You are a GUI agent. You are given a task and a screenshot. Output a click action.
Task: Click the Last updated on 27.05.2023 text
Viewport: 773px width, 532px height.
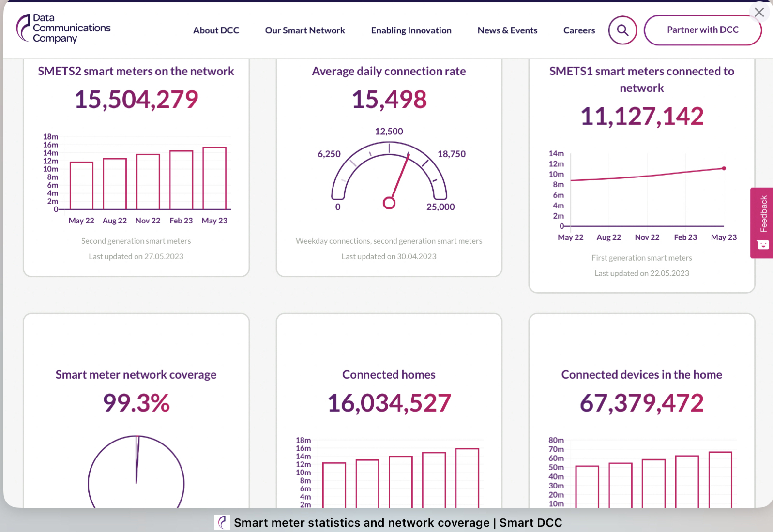[x=136, y=256]
